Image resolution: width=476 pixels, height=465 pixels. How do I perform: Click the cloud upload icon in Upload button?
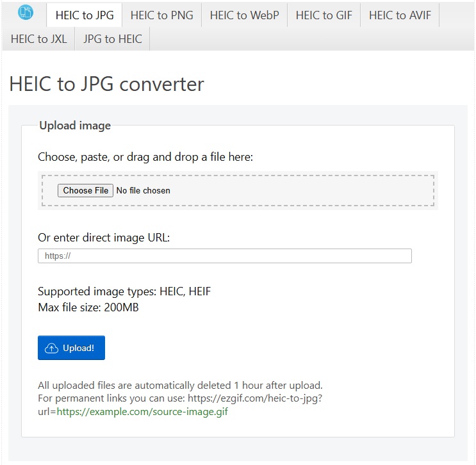point(52,348)
